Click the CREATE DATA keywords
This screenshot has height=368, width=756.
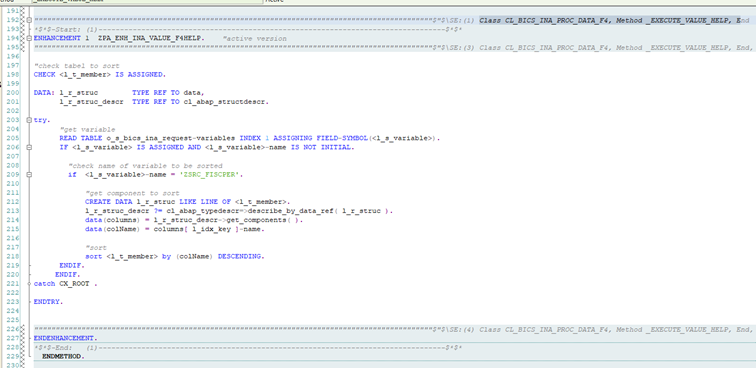click(x=109, y=202)
